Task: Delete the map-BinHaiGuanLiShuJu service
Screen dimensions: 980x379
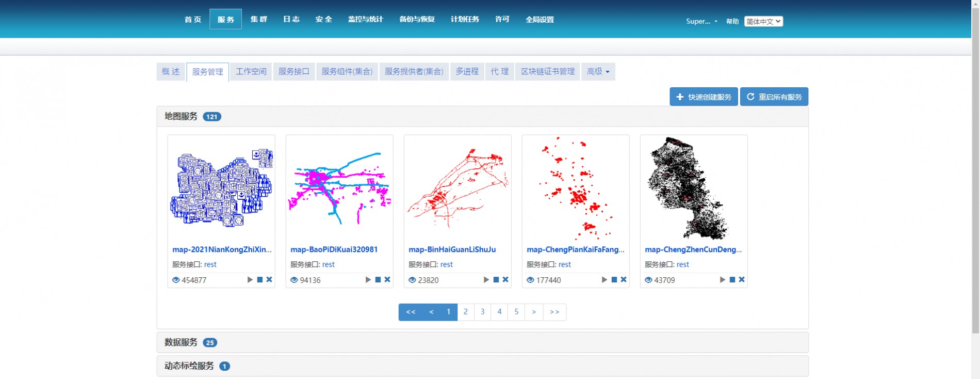Action: (x=505, y=280)
